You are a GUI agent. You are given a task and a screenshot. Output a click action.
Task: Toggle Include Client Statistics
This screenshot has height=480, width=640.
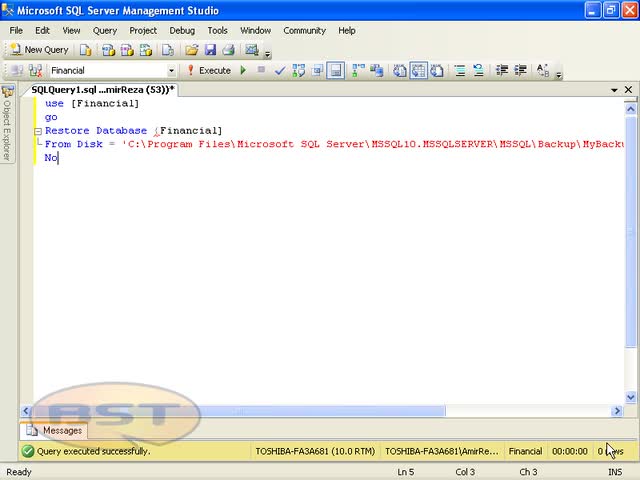[377, 71]
